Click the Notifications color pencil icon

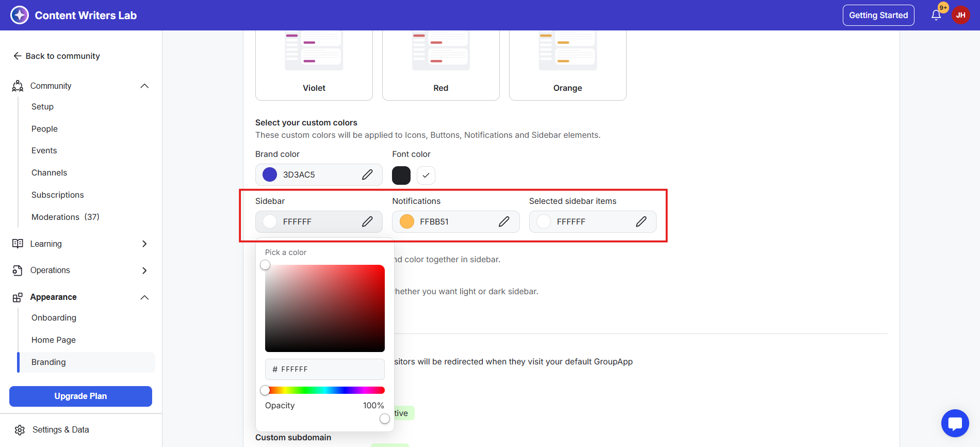(504, 221)
